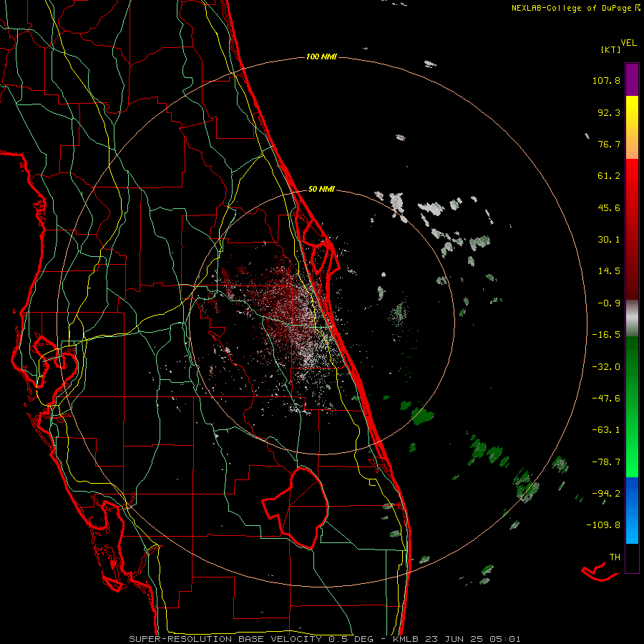Select the -0.9 scale value

click(609, 303)
